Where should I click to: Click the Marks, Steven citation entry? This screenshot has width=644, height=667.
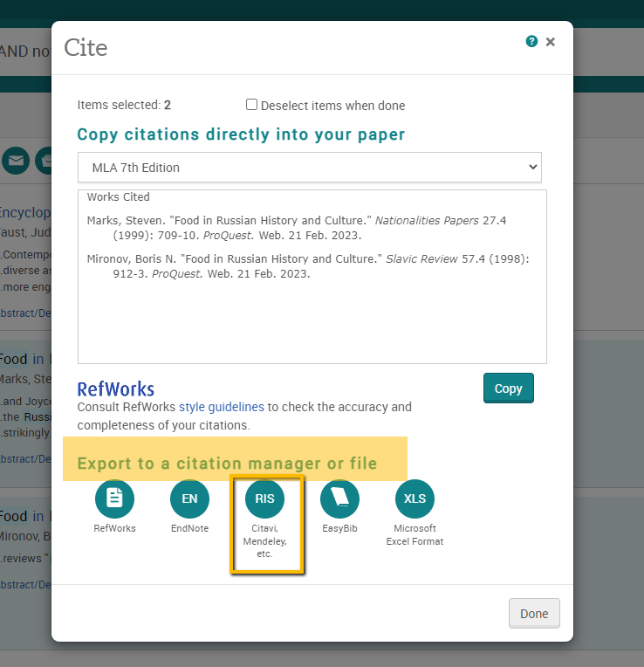click(x=297, y=228)
